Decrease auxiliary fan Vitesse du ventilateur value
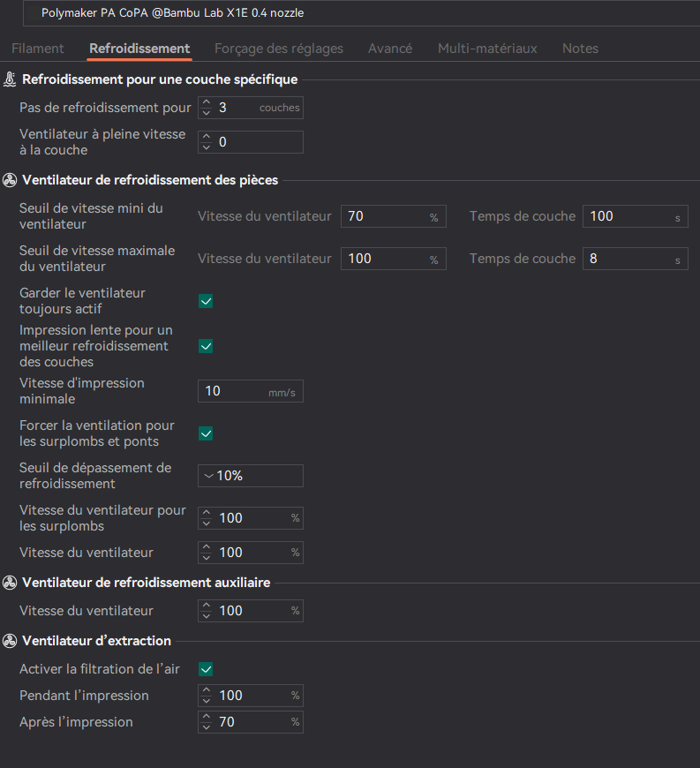The width and height of the screenshot is (700, 768). tap(207, 615)
